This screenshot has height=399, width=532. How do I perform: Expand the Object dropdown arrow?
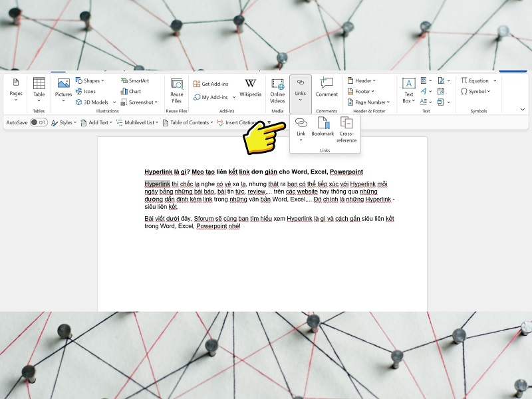point(448,102)
